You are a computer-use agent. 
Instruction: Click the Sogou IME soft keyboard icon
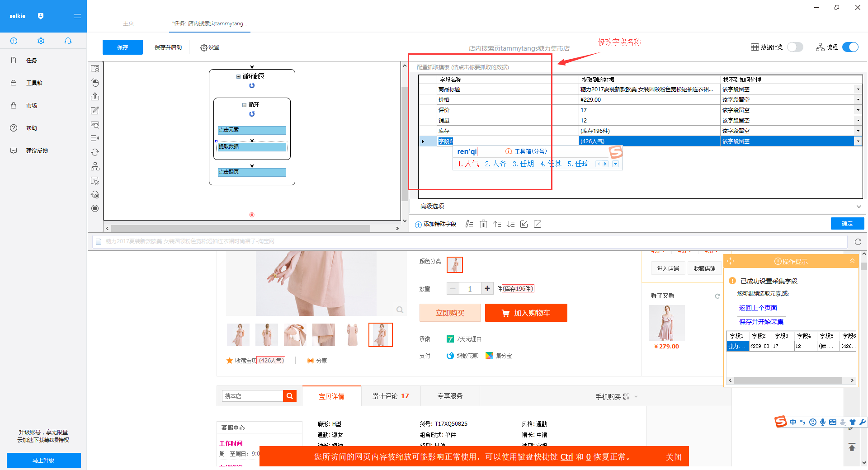pyautogui.click(x=833, y=422)
